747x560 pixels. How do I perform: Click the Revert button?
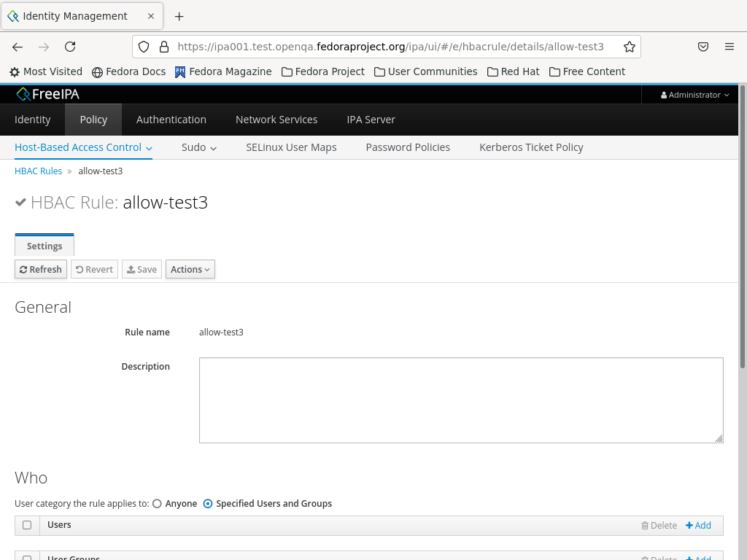click(94, 269)
